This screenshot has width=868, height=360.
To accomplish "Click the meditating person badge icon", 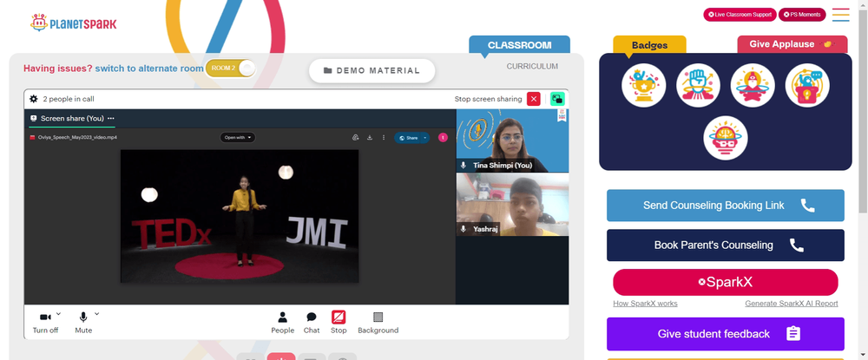I will (x=753, y=85).
